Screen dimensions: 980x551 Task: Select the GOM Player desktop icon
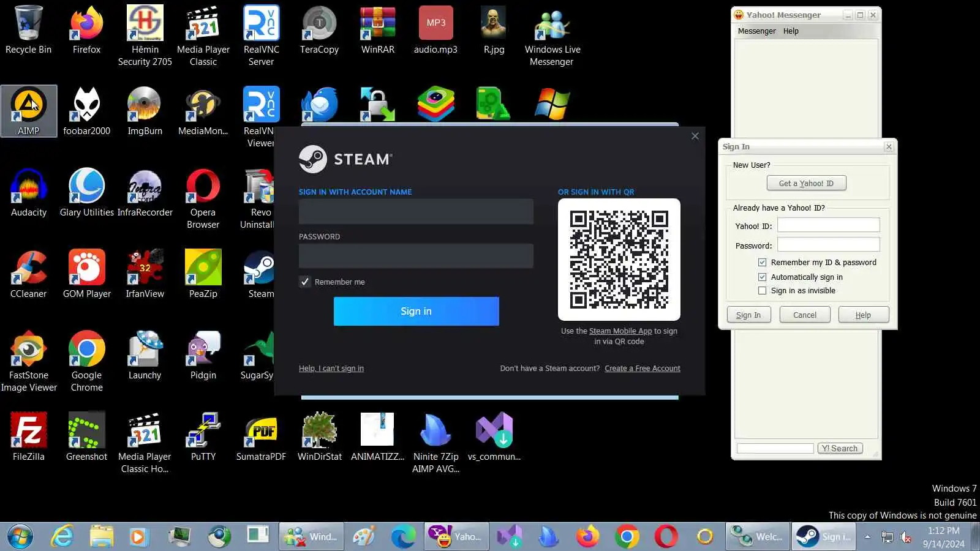86,274
